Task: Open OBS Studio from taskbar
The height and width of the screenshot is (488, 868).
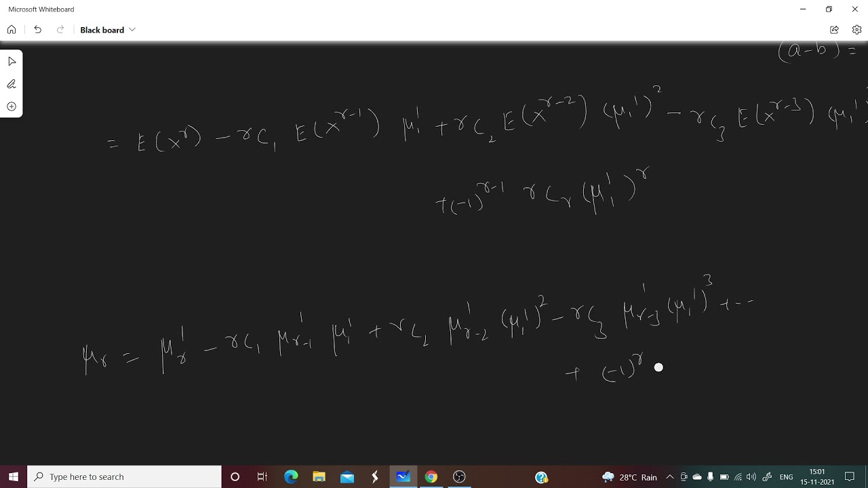Action: pyautogui.click(x=459, y=476)
